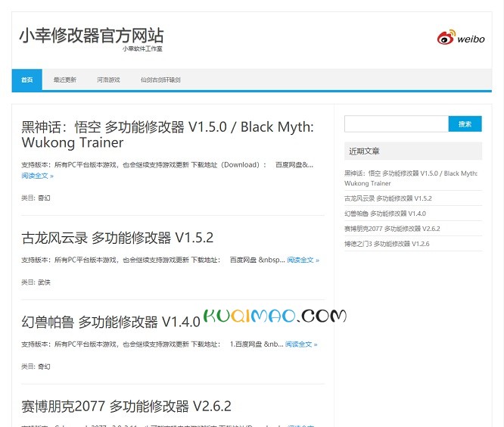504x427 pixels.
Task: Open sidebar recent post 幻兽帕鲁 V1.4.0
Action: coord(385,213)
